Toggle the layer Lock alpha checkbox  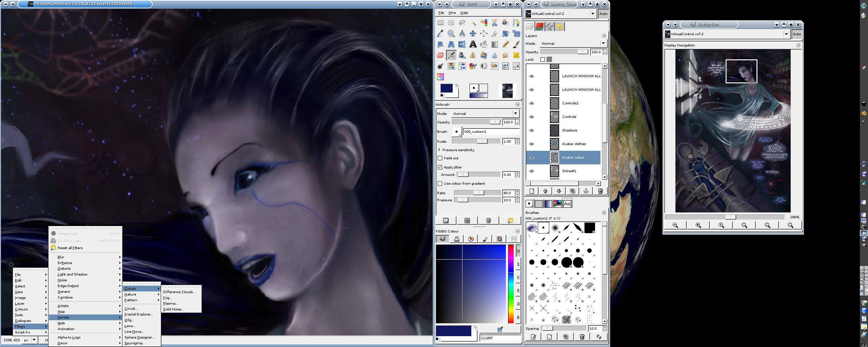[542, 60]
